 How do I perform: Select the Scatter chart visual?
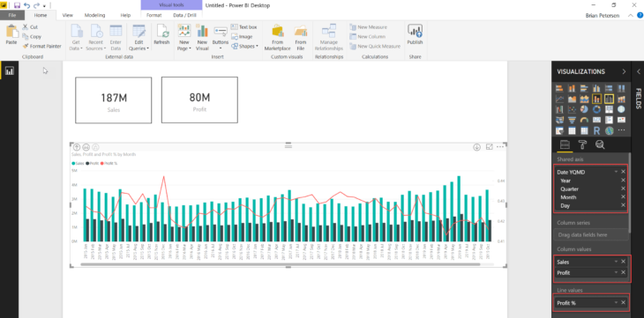coord(572,109)
